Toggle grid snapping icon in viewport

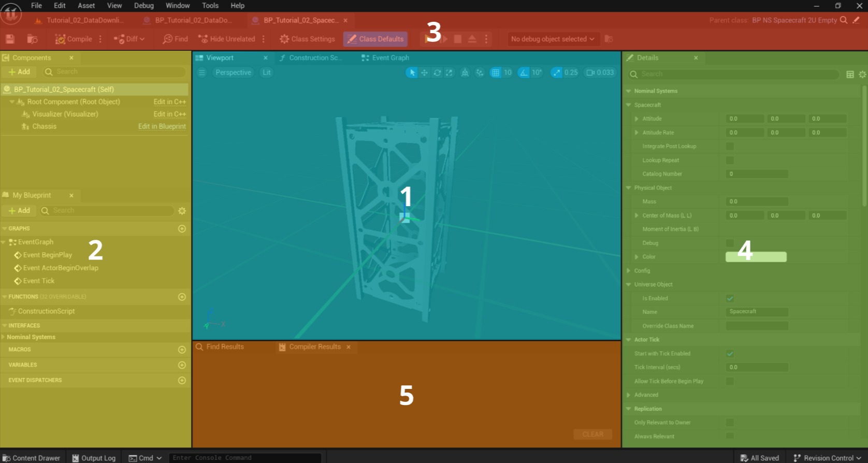pyautogui.click(x=496, y=73)
